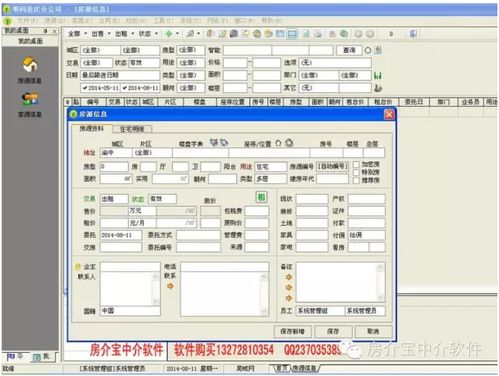Click the rightmost blue toolbar icon
The height and width of the screenshot is (376, 499).
tap(413, 34)
